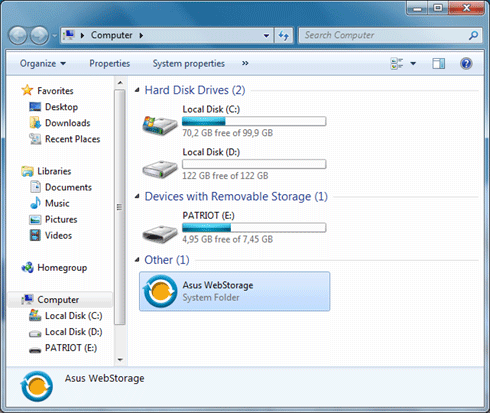Viewport: 490px width, 413px height.
Task: Click the Asus WebStorage icon in details pane
Action: [37, 386]
